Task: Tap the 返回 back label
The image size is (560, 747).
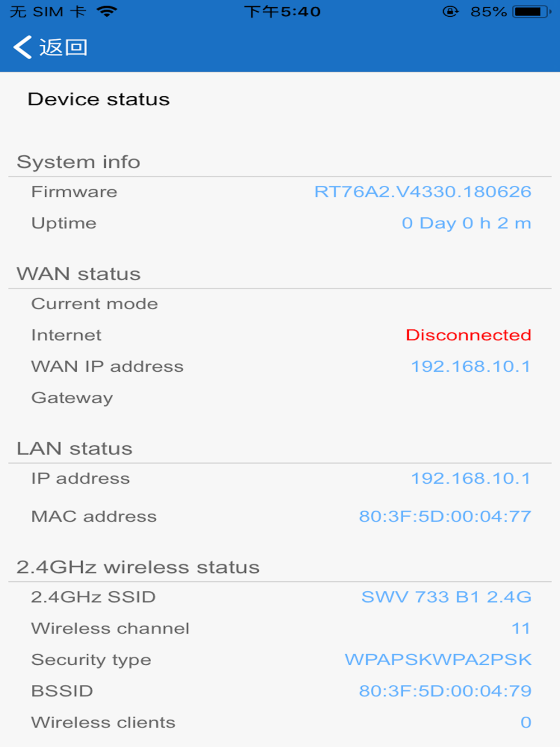Action: (x=63, y=48)
